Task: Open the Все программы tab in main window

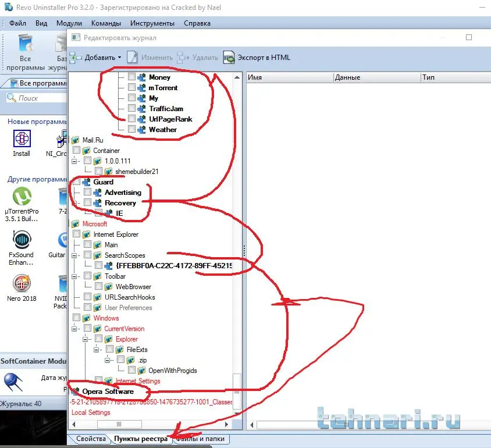Action: click(39, 83)
